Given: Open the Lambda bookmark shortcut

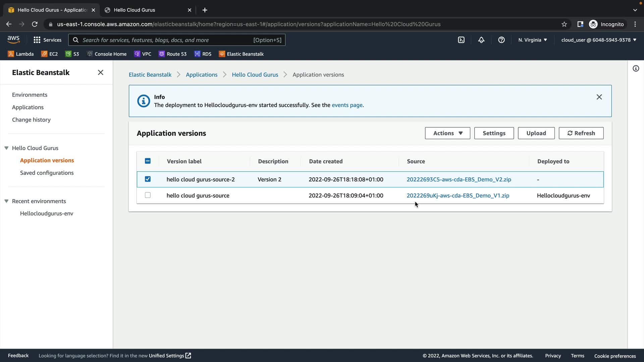Looking at the screenshot, I should [21, 54].
